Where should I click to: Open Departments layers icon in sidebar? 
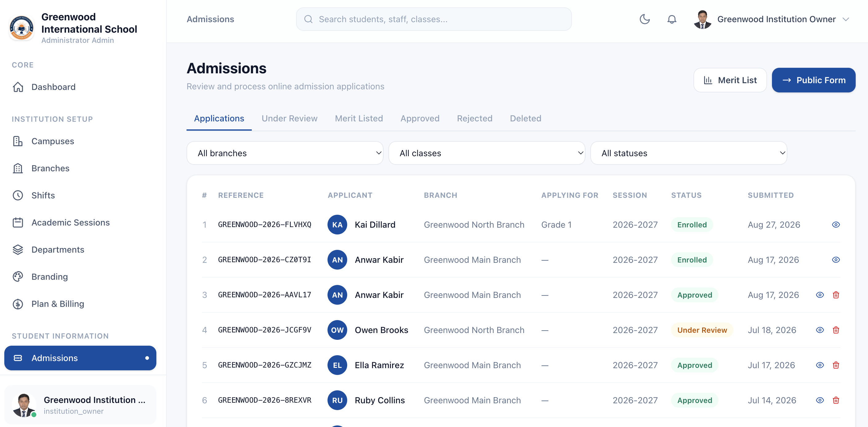(18, 250)
